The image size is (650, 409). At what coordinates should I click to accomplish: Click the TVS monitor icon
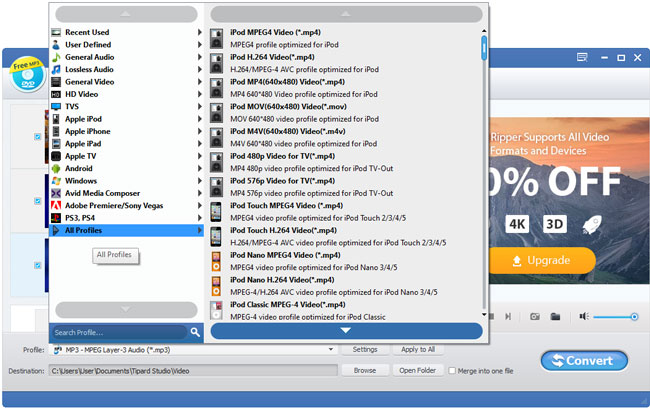tap(56, 106)
